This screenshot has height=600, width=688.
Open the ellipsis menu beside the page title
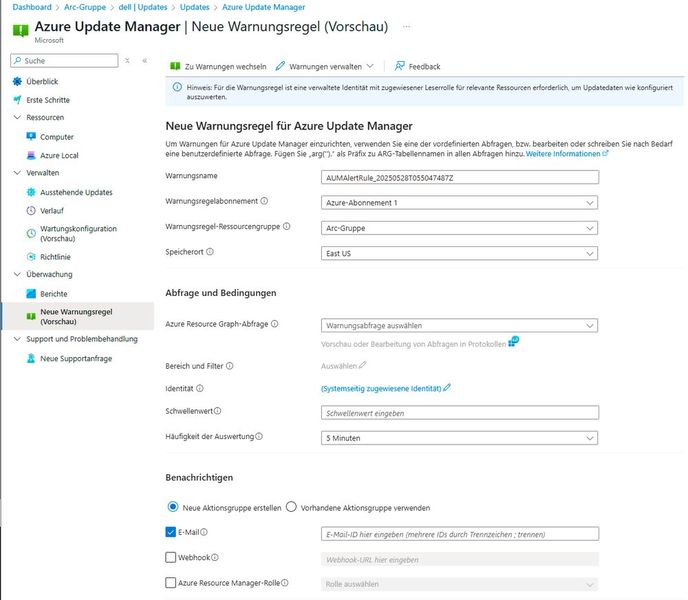(407, 26)
